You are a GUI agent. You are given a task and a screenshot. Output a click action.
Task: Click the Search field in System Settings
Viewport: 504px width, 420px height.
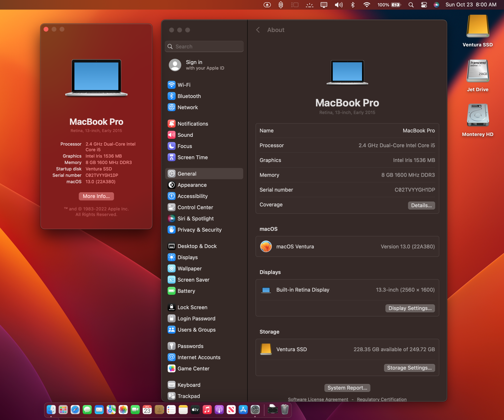tap(205, 46)
